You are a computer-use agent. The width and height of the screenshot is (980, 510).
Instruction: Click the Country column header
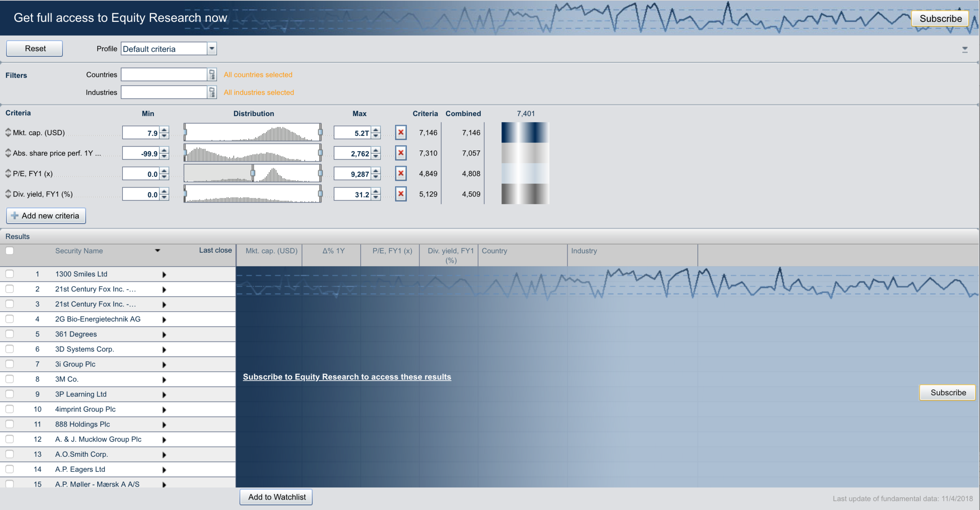coord(494,251)
